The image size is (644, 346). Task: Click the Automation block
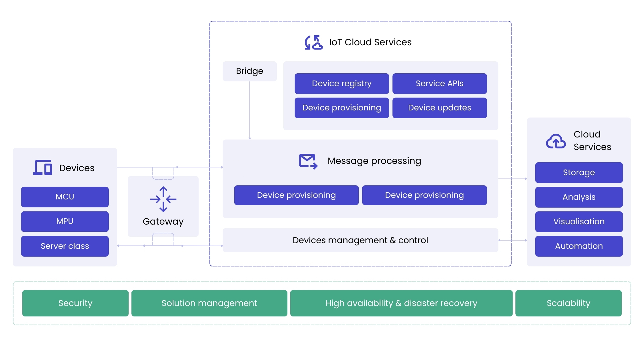coord(579,246)
